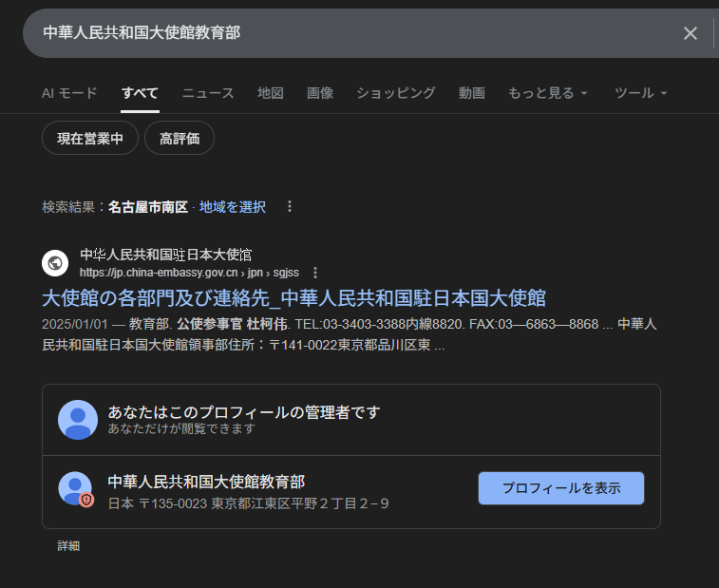Open the three-dot menu beside the embassy URL
The height and width of the screenshot is (588, 719).
pos(316,273)
